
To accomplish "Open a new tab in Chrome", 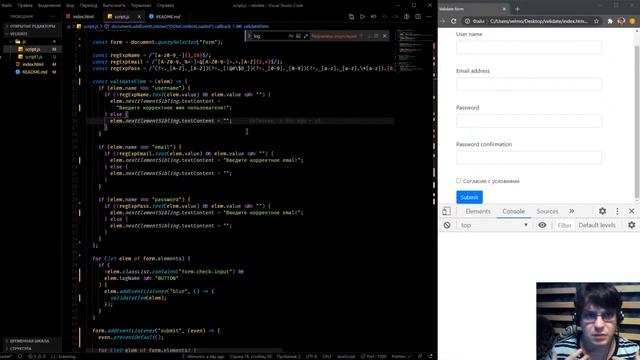I will tap(517, 9).
